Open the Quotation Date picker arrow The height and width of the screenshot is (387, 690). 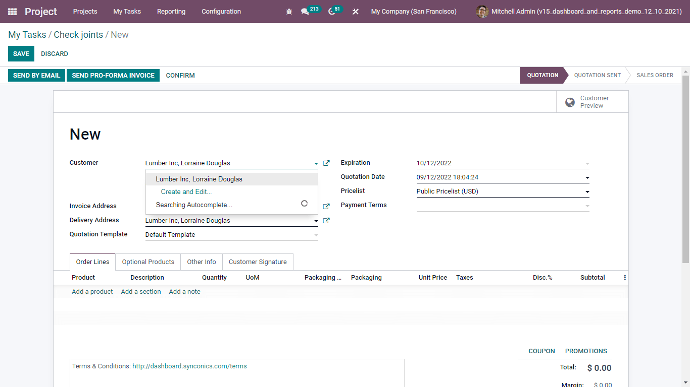pyautogui.click(x=587, y=177)
